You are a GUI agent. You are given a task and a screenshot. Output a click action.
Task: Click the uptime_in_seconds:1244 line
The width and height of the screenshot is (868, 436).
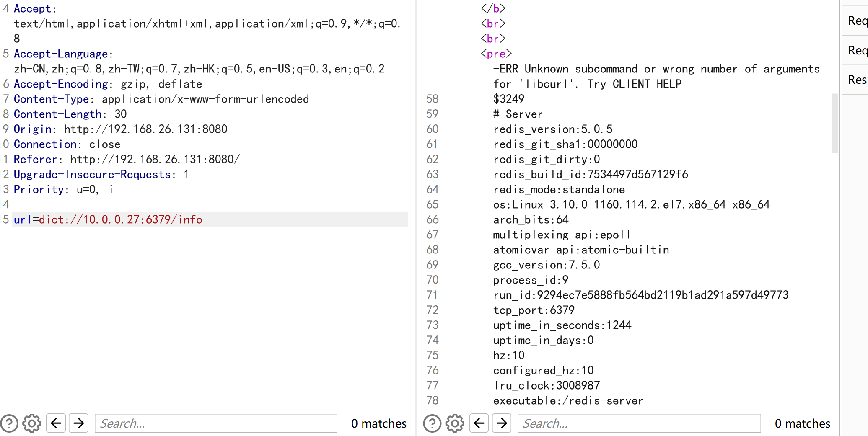click(x=562, y=325)
